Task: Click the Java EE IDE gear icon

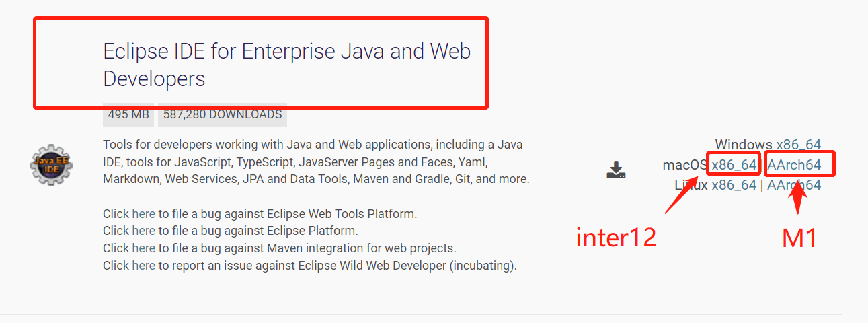Action: coord(52,164)
